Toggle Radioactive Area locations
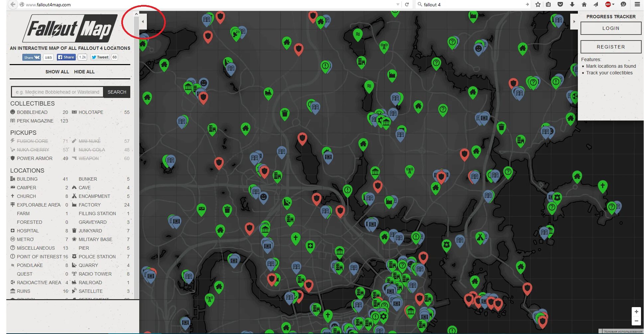Screen dimensions: 644x334 click(39, 283)
